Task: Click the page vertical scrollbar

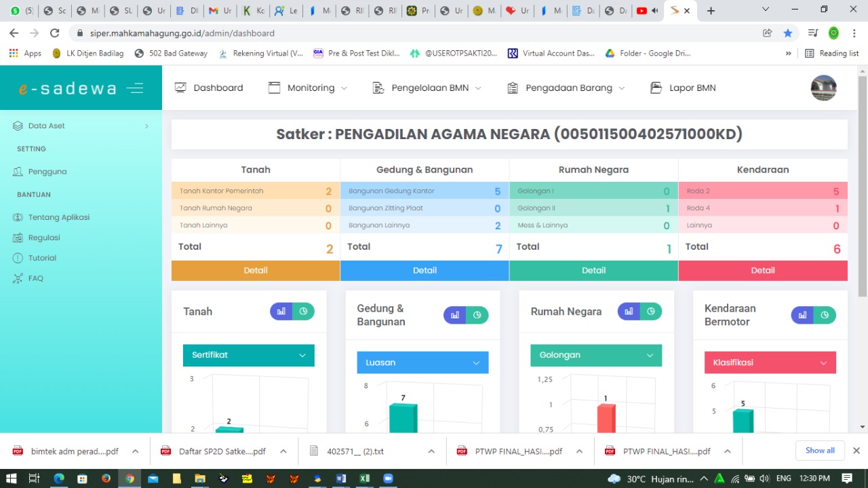Action: tap(863, 190)
